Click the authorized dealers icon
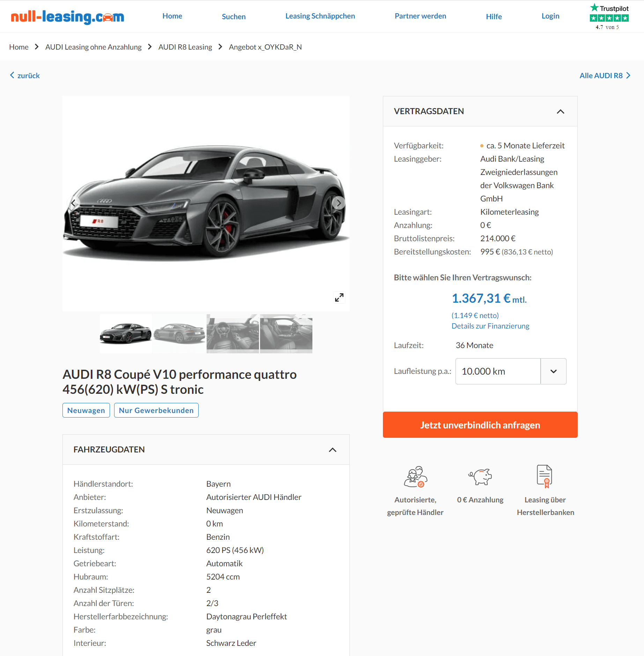The height and width of the screenshot is (656, 644). (415, 477)
